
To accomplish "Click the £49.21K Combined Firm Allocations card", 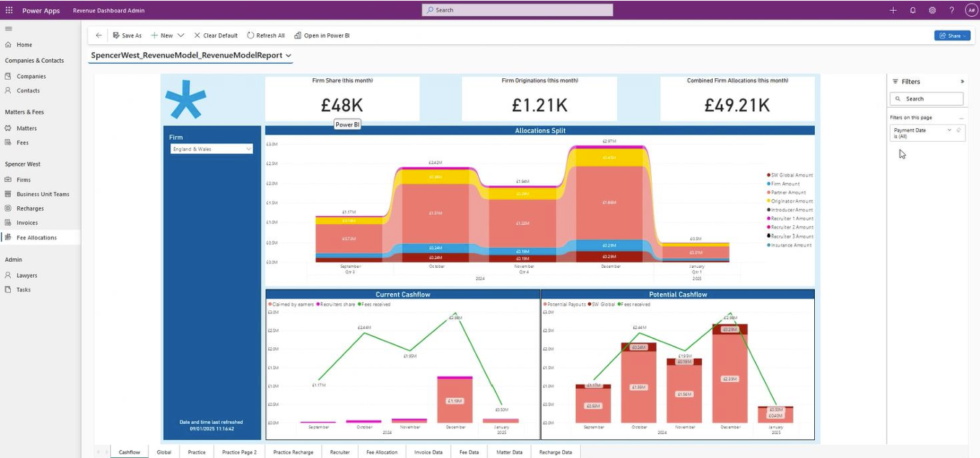I will pos(737,98).
